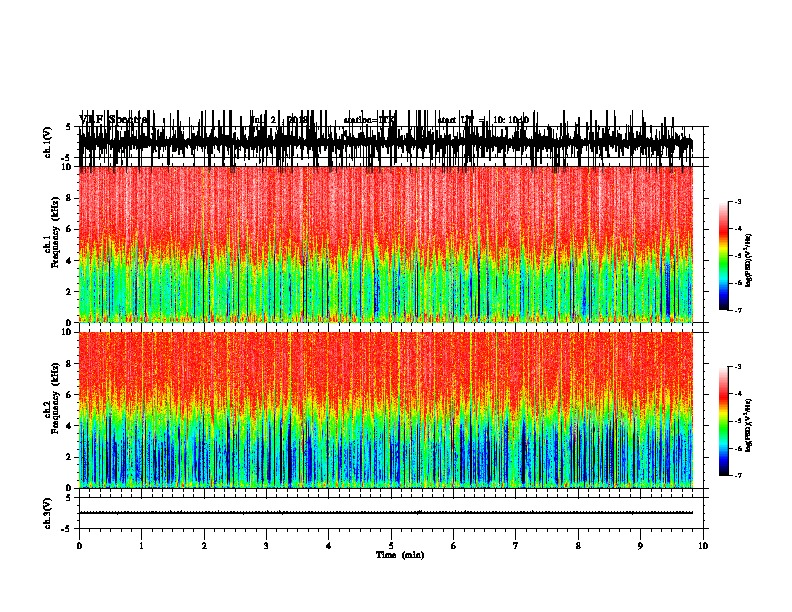
Task: Click the '0' tick on the Time axis
Action: 79,546
